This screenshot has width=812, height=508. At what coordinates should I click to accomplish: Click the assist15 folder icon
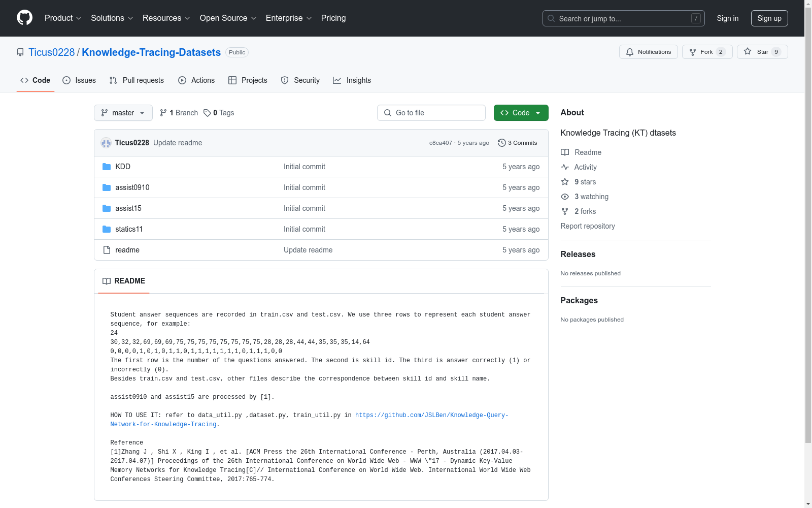[107, 208]
